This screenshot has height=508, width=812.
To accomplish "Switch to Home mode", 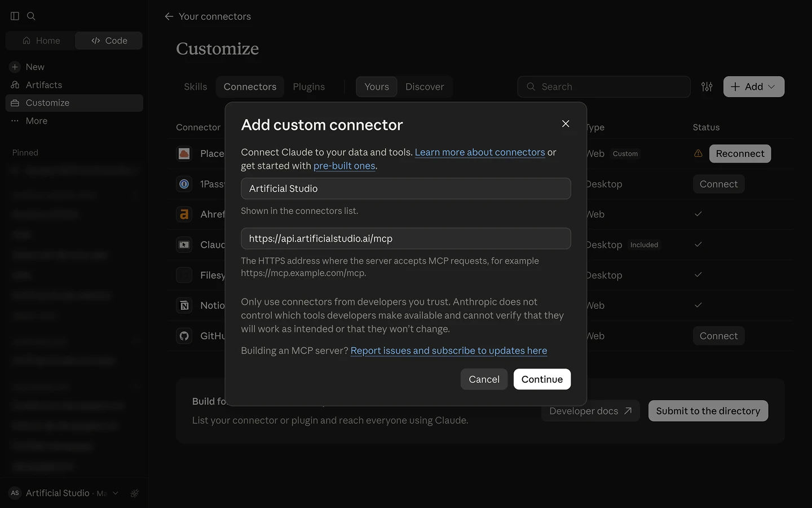I will (41, 41).
